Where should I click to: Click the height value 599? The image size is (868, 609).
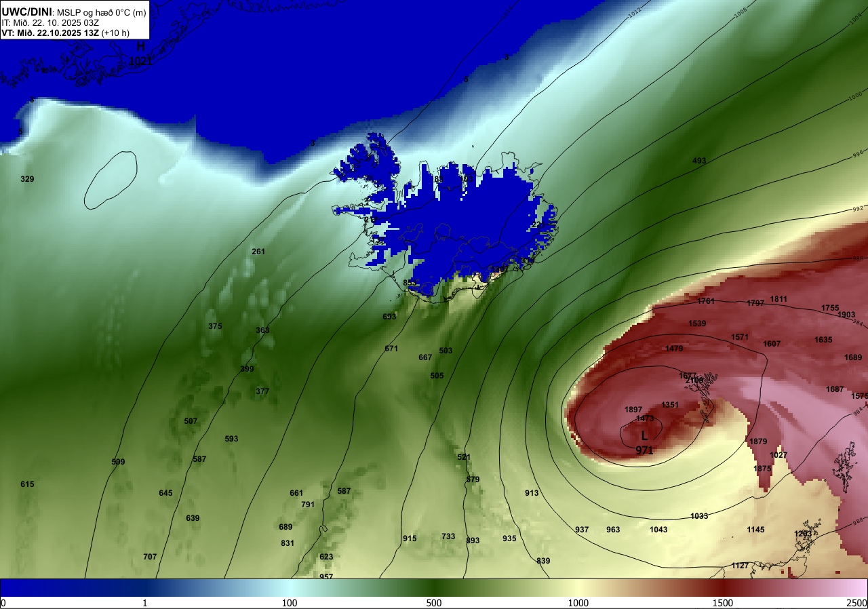(118, 462)
